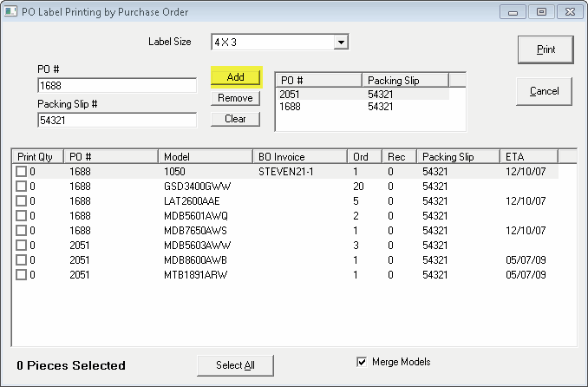Click ordered quantity 20 for GSD3400GWW
Image resolution: width=588 pixels, height=387 pixels.
(358, 187)
